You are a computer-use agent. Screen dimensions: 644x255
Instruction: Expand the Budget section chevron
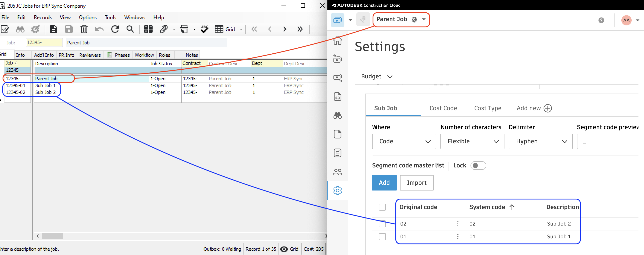390,77
